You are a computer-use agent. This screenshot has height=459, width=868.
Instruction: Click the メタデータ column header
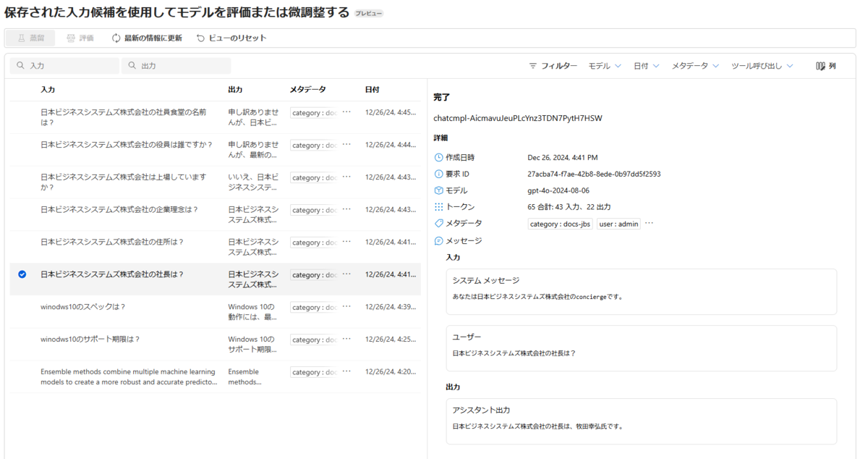pyautogui.click(x=307, y=90)
